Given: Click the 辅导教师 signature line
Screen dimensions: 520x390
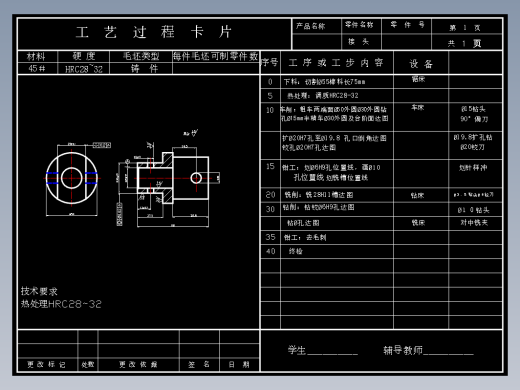Looking at the screenshot, I should 428,350.
